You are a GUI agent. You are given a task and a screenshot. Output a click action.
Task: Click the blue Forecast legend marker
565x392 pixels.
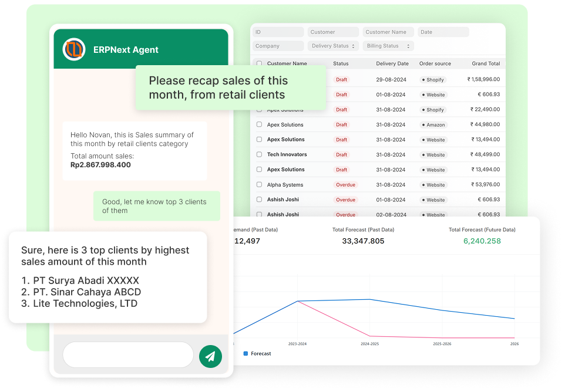pos(245,354)
